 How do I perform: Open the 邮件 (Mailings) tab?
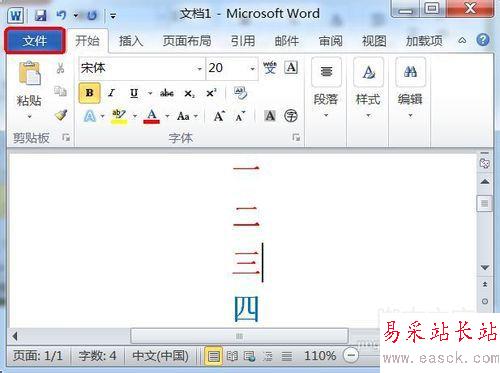coord(286,41)
